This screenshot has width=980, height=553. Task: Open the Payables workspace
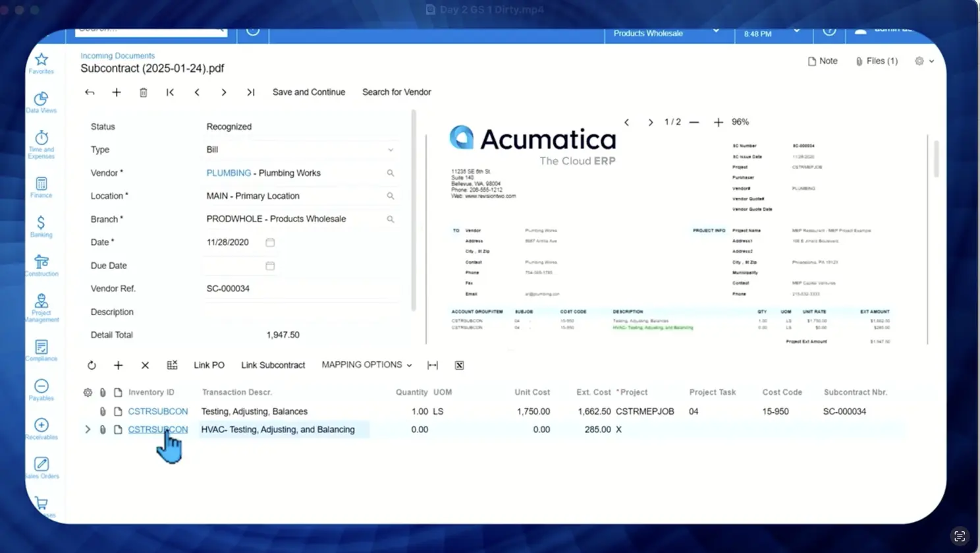pos(41,390)
